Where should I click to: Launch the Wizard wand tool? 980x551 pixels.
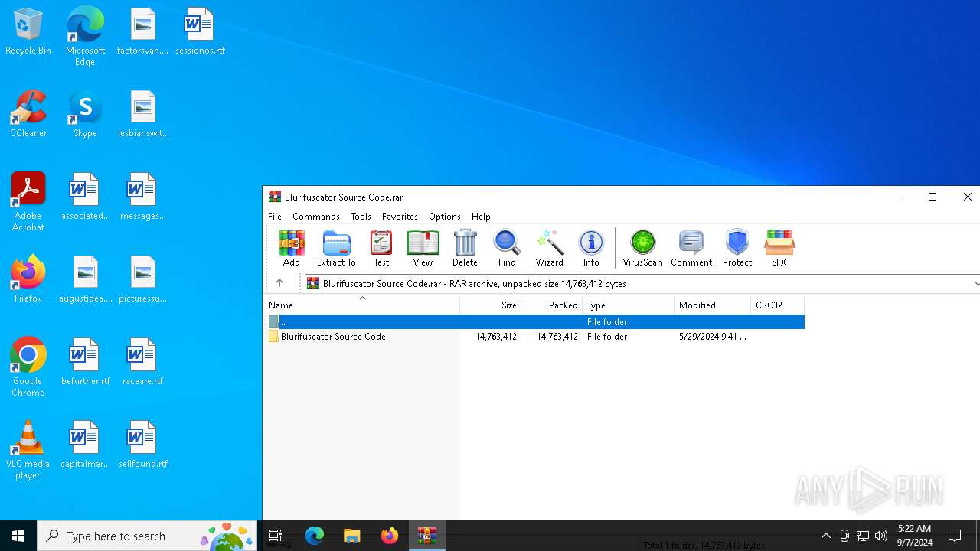tap(549, 248)
